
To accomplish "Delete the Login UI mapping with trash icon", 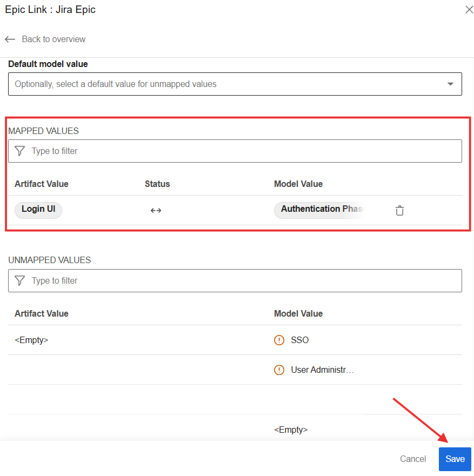I will [399, 211].
